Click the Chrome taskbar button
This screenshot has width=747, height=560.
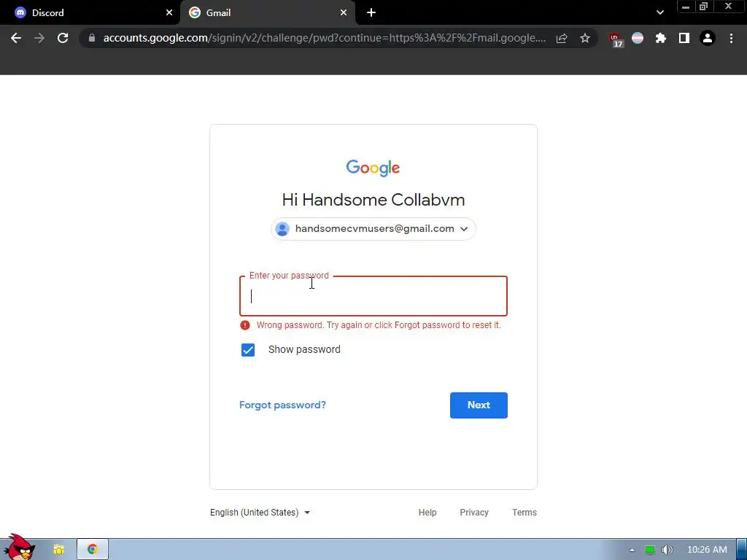93,550
